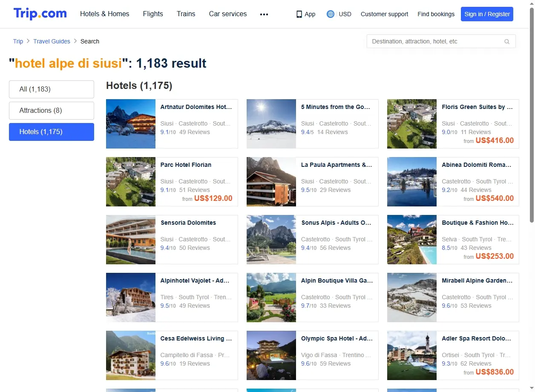Click the US$836.00 price
Viewport: 535px width, 392px height.
495,372
